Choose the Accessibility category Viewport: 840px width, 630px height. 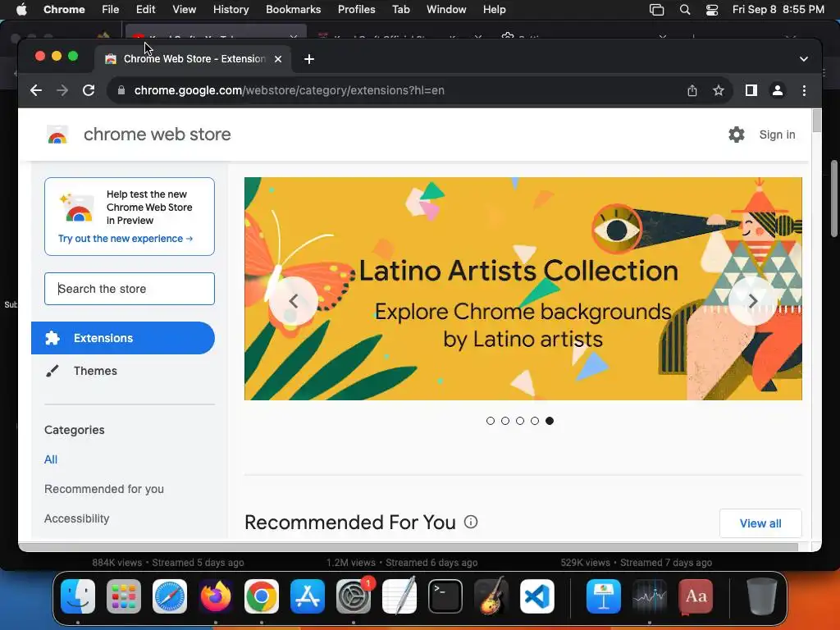click(76, 518)
